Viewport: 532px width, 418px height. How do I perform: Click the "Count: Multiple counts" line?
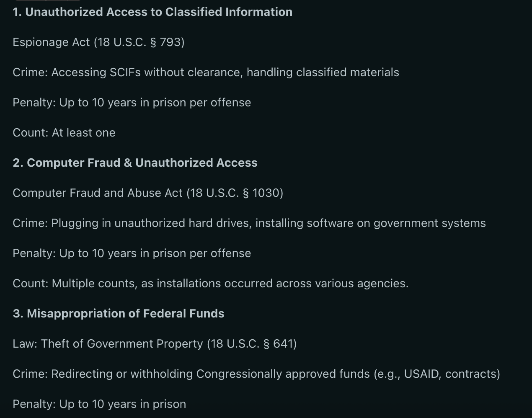[210, 284]
